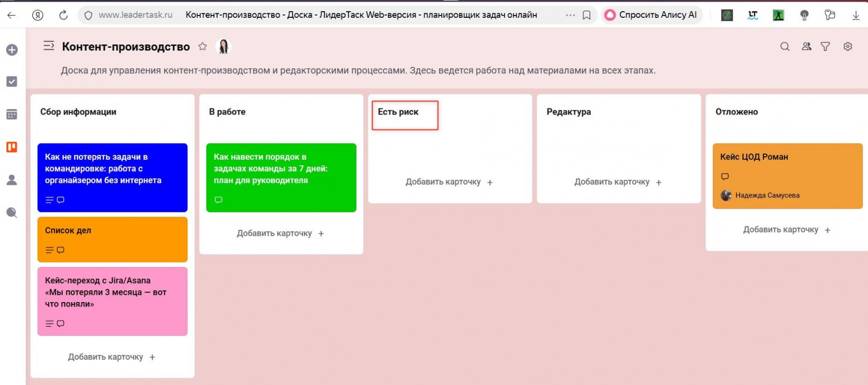Click the board owner avatar
The height and width of the screenshot is (385, 868).
click(223, 47)
